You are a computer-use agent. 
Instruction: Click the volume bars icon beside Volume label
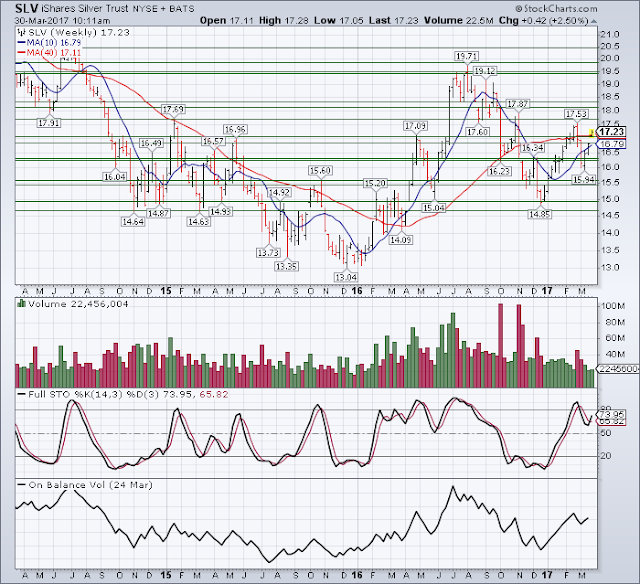click(21, 304)
